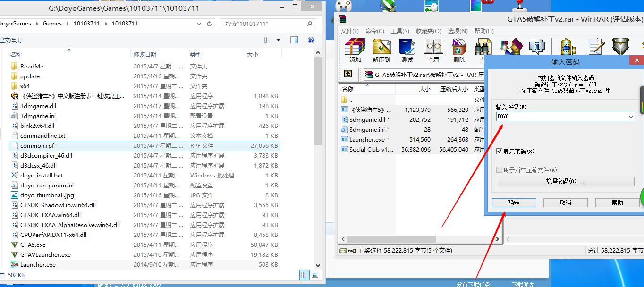Expand the chevron after Games breadcrumb
Image resolution: width=644 pixels, height=287 pixels.
68,24
